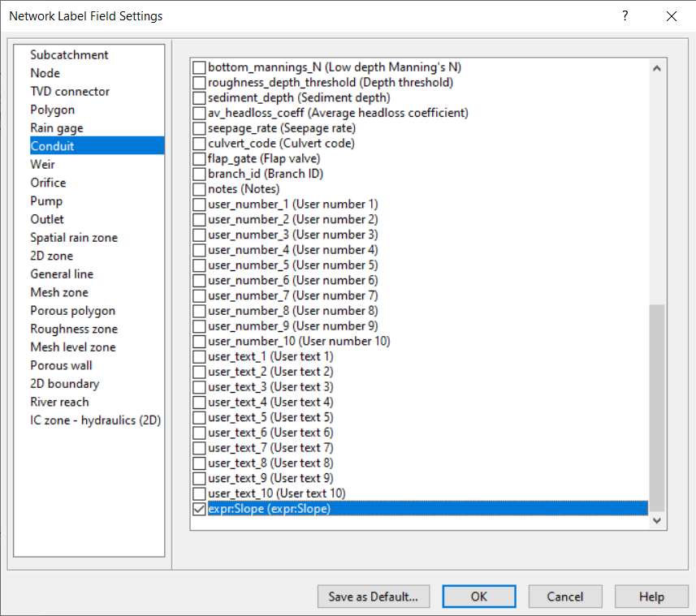Uncheck the expr:Slope label field
Viewport: 696px width, 616px height.
click(198, 509)
